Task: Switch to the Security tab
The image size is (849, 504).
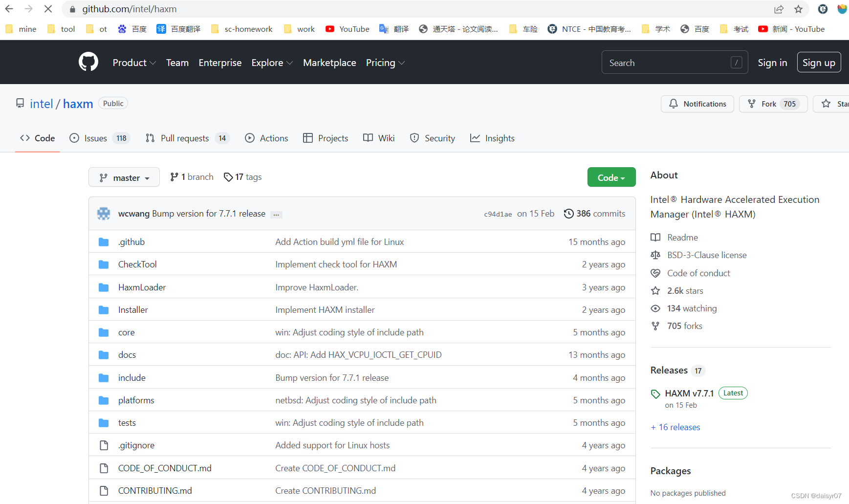Action: (432, 138)
